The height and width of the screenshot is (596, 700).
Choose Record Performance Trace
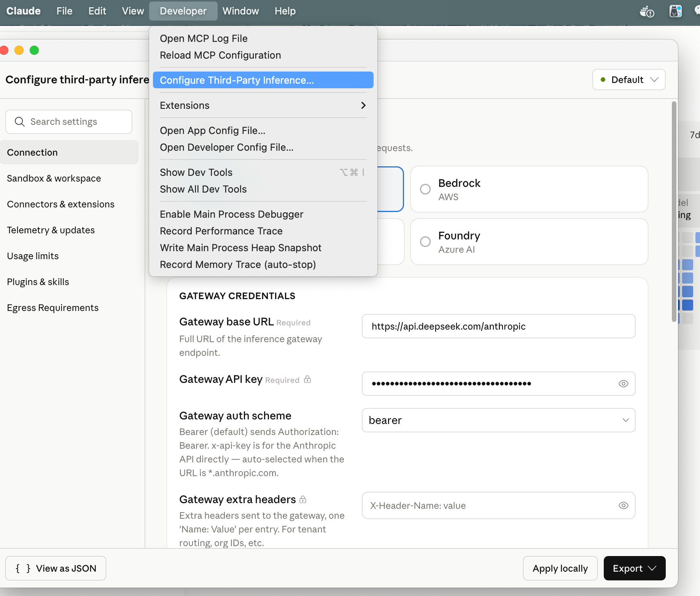click(263, 231)
